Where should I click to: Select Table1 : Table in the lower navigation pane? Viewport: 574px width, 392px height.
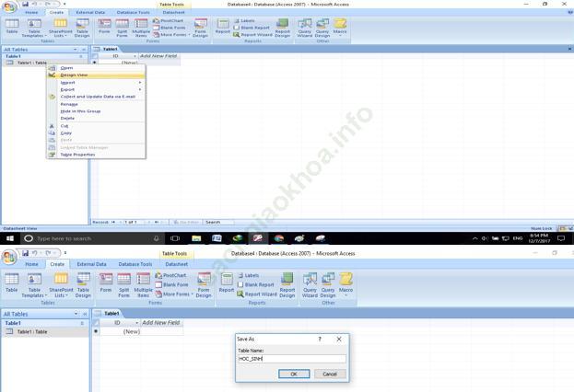[44, 331]
